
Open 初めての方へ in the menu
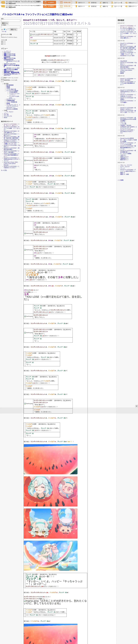[x=7, y=53]
